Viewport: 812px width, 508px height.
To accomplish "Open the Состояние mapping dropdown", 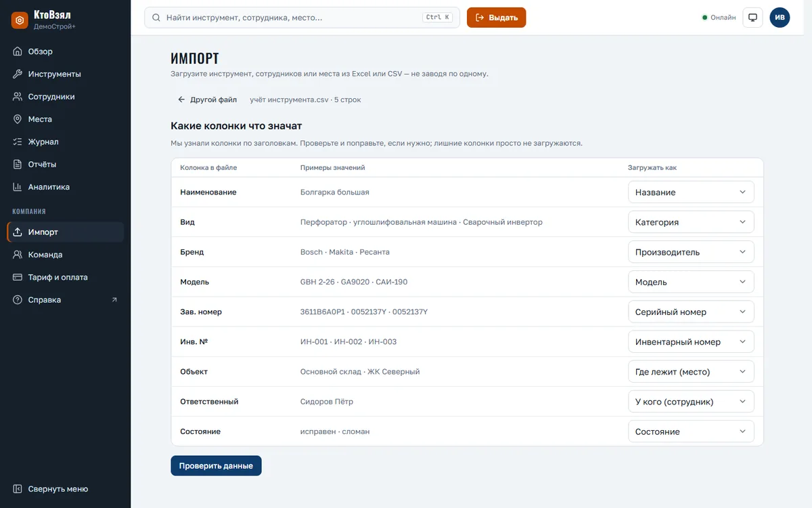I will [691, 431].
